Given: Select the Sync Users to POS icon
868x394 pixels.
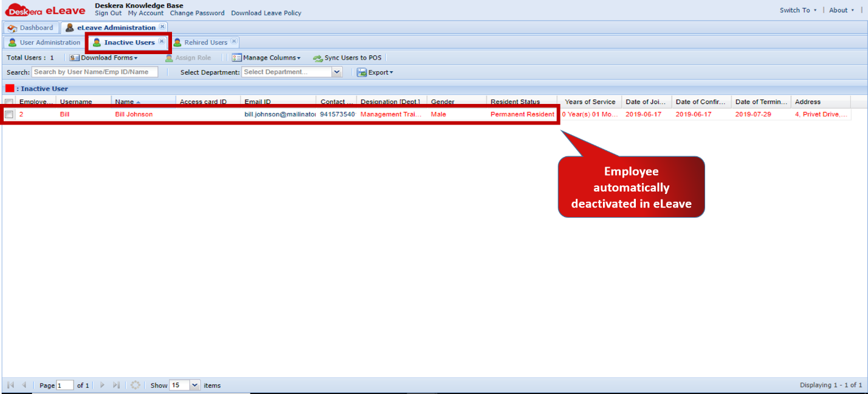Looking at the screenshot, I should point(317,57).
